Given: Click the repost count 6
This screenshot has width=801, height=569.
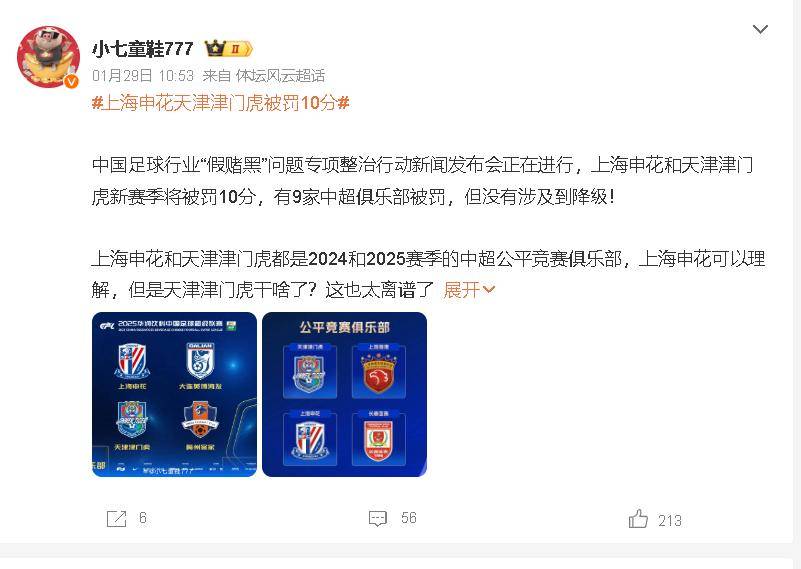Looking at the screenshot, I should click(143, 518).
